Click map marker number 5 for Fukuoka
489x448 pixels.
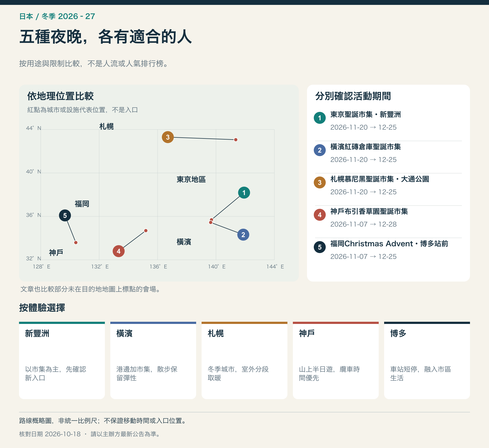click(65, 216)
